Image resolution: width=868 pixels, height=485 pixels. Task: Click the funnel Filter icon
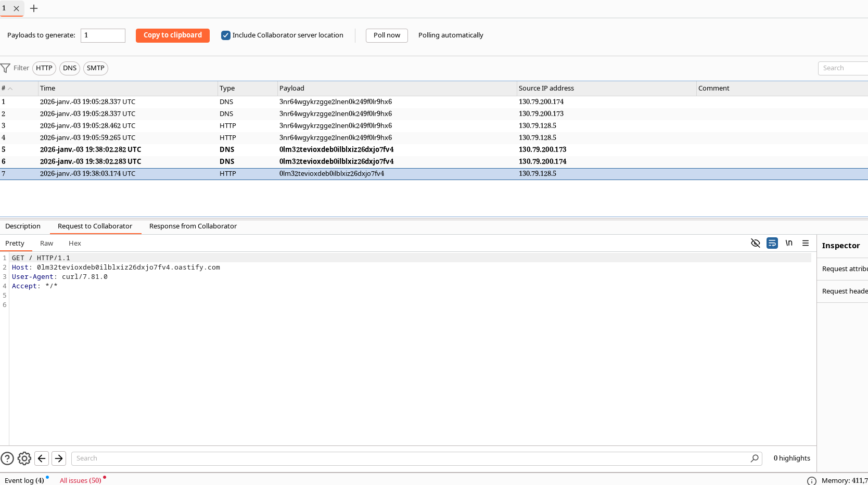6,68
